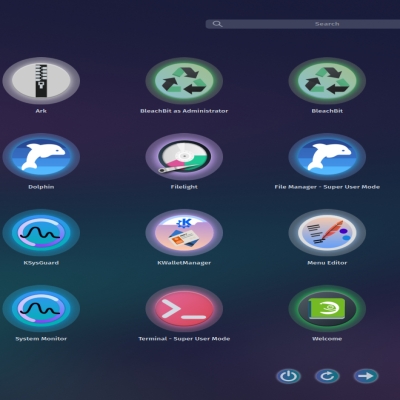Click the "Ark" text label
The height and width of the screenshot is (400, 400).
(41, 111)
